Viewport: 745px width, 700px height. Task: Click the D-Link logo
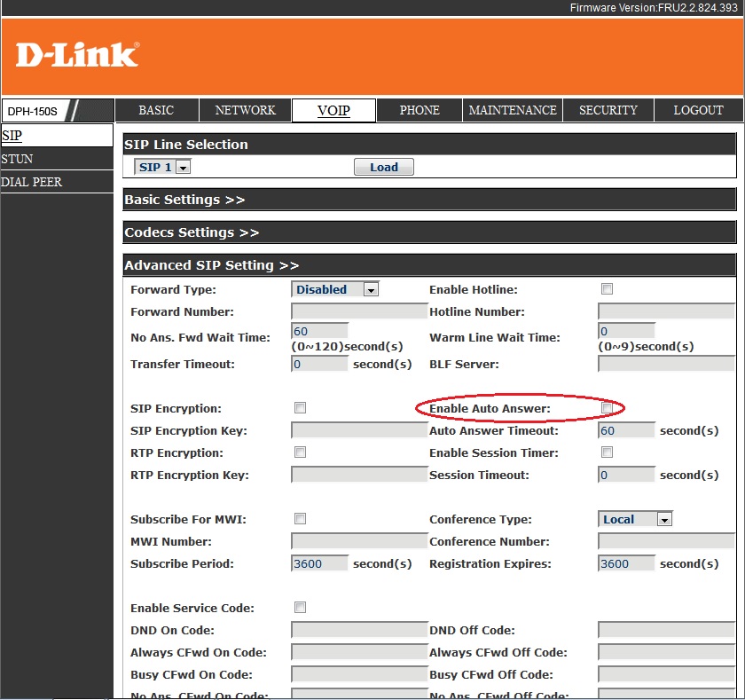click(x=77, y=55)
